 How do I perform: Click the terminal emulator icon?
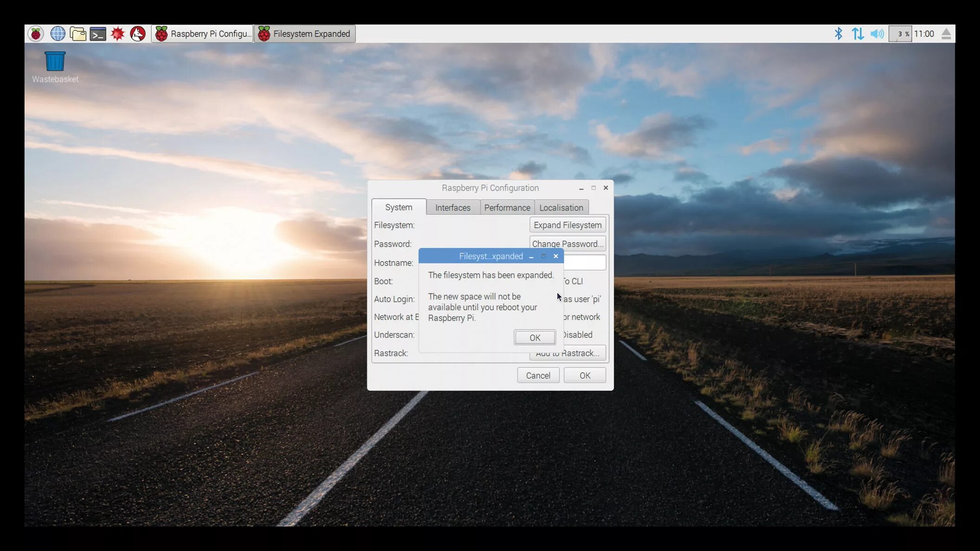point(97,34)
